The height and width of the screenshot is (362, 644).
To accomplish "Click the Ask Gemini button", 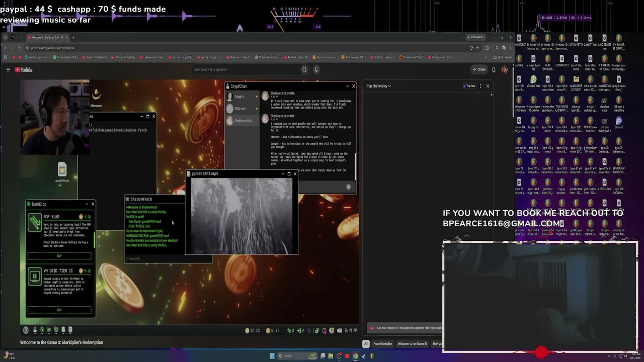I will tap(475, 37).
